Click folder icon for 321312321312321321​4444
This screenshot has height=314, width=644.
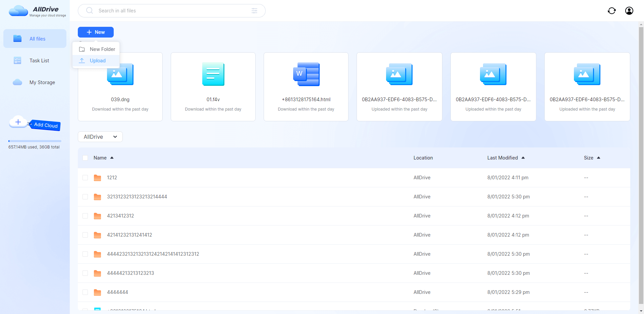coord(97,197)
